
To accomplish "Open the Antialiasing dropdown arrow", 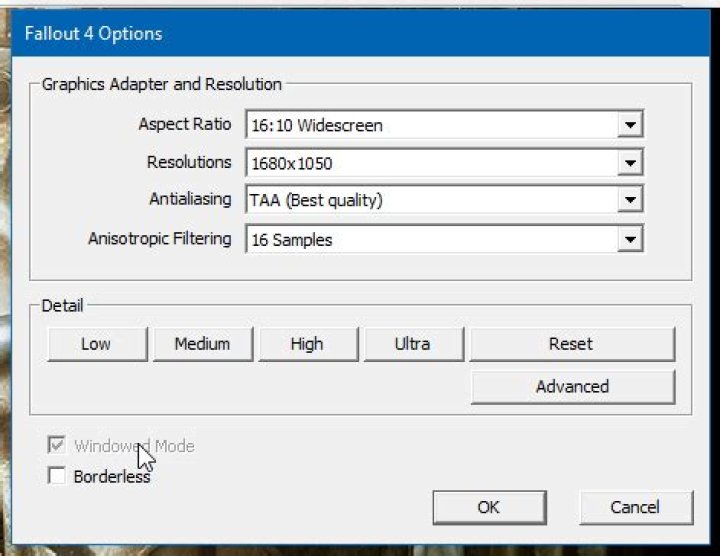I will [x=630, y=200].
